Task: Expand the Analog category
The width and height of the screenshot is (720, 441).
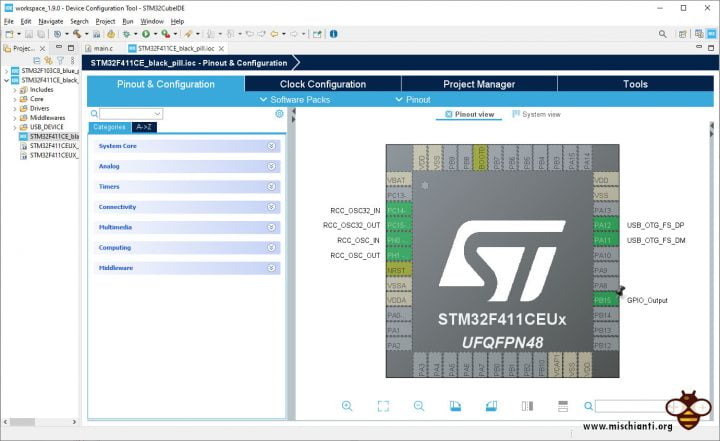Action: pos(187,166)
